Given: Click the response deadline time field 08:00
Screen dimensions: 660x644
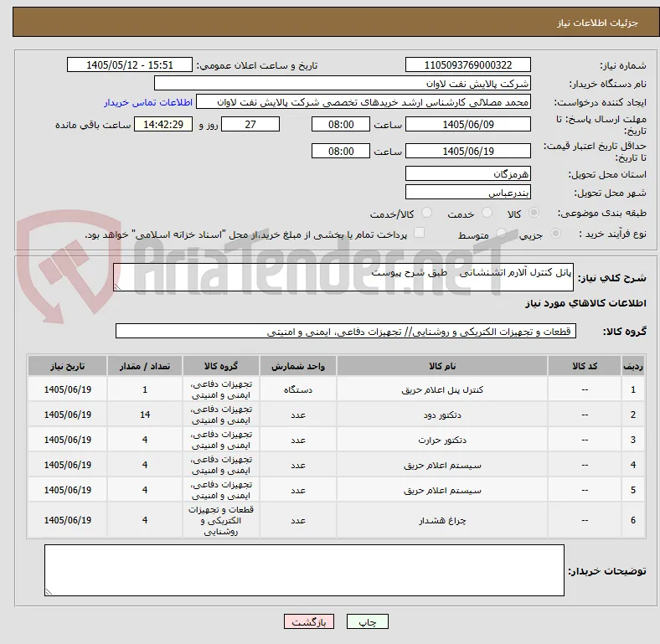Looking at the screenshot, I should point(341,125).
